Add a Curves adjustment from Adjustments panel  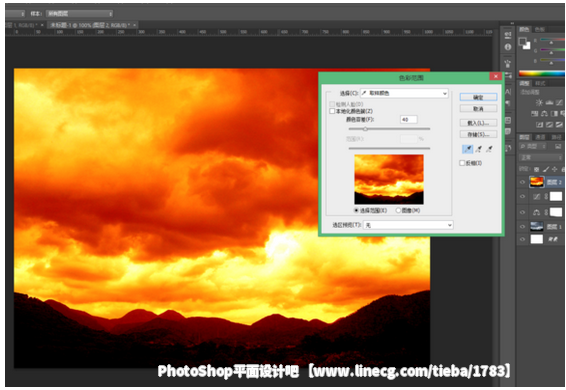[559, 103]
